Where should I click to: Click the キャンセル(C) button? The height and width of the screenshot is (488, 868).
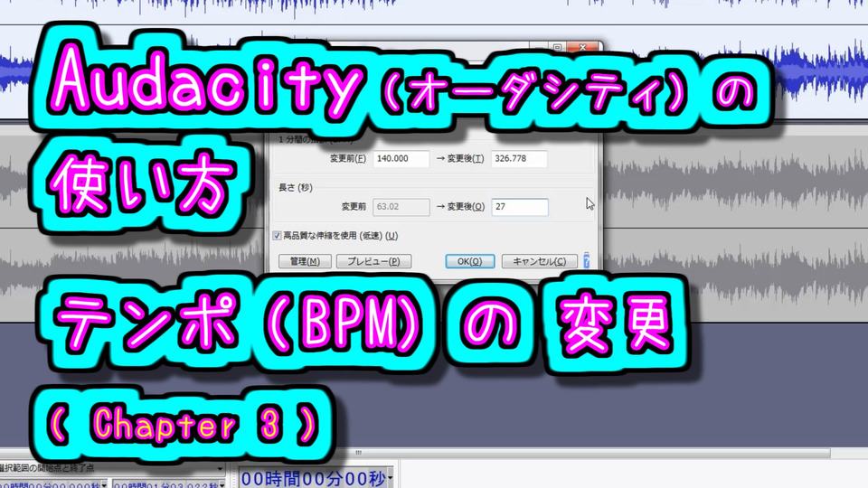tap(539, 261)
